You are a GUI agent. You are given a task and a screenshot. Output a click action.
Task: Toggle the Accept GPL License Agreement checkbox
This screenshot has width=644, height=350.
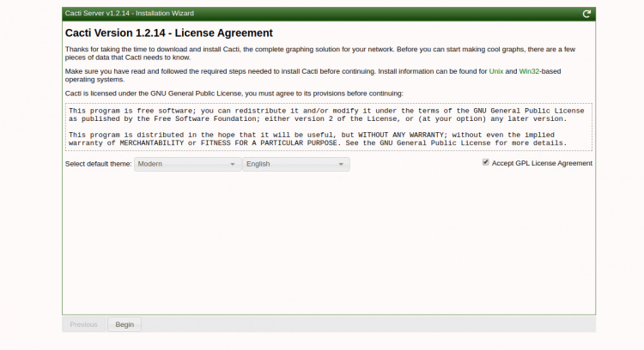(x=485, y=162)
